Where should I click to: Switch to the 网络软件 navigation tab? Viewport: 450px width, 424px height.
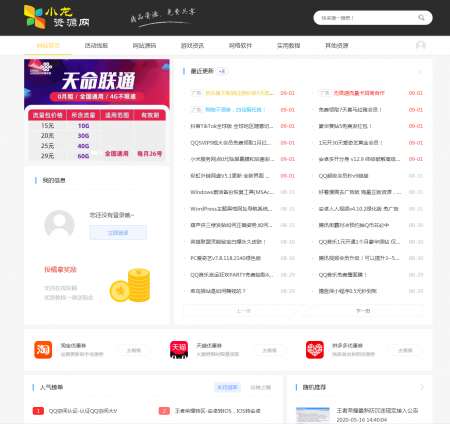(240, 45)
